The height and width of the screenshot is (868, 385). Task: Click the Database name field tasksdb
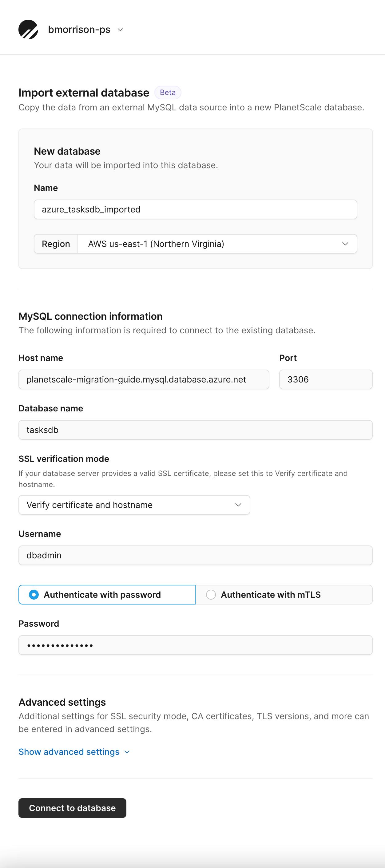coord(195,430)
